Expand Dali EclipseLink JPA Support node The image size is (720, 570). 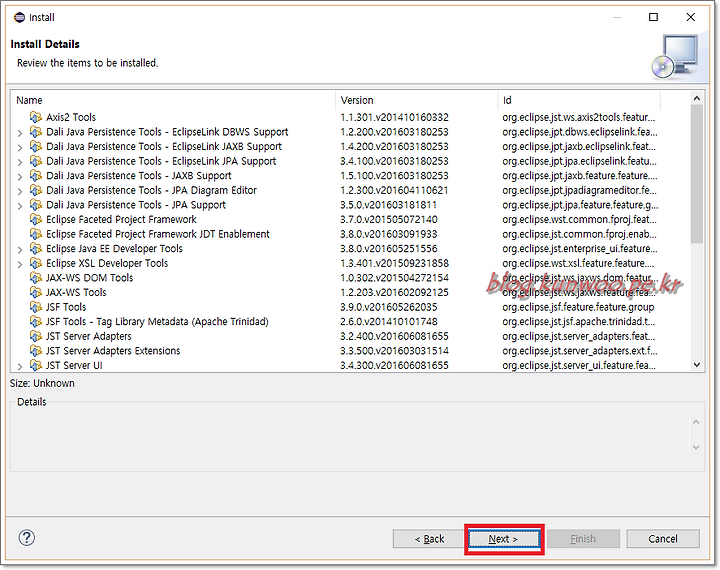[20, 163]
